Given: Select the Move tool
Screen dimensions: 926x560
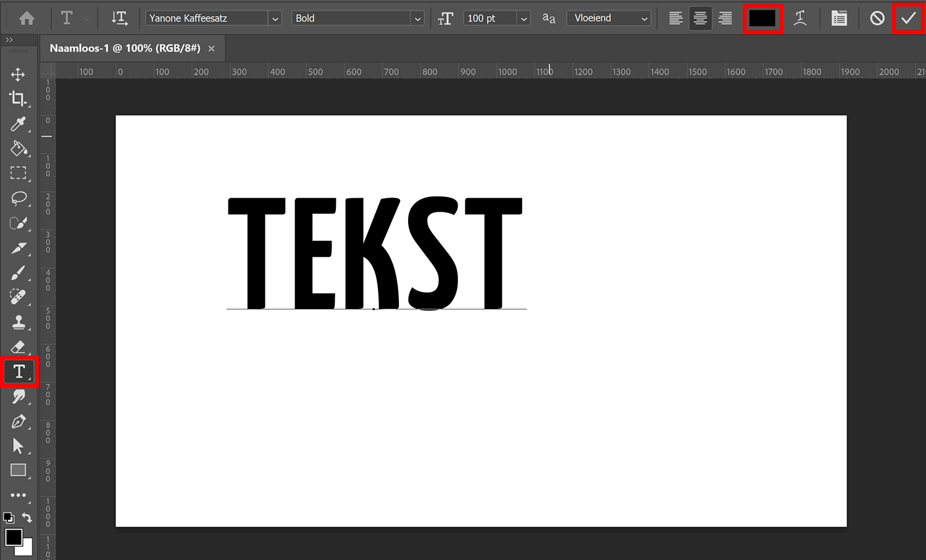Looking at the screenshot, I should click(x=19, y=74).
